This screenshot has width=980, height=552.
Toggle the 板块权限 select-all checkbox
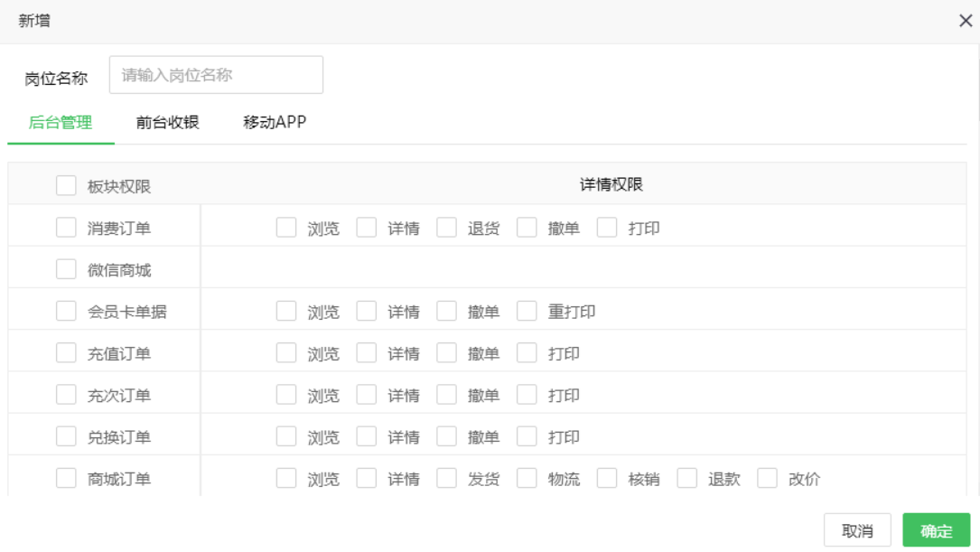pyautogui.click(x=66, y=185)
